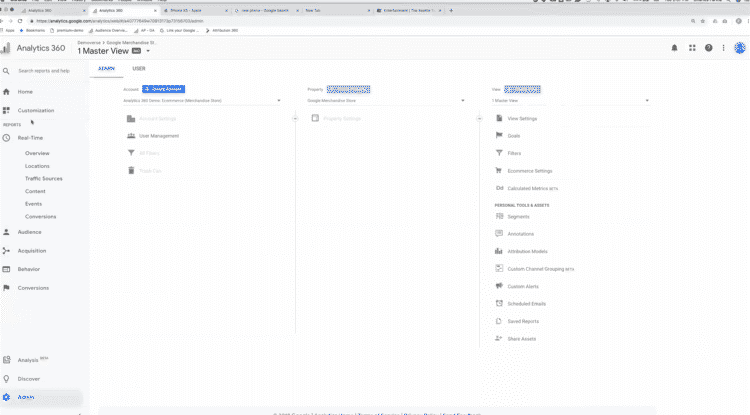Open the Scheduled Emails link
Viewport: 750px width, 415px height.
tap(527, 304)
